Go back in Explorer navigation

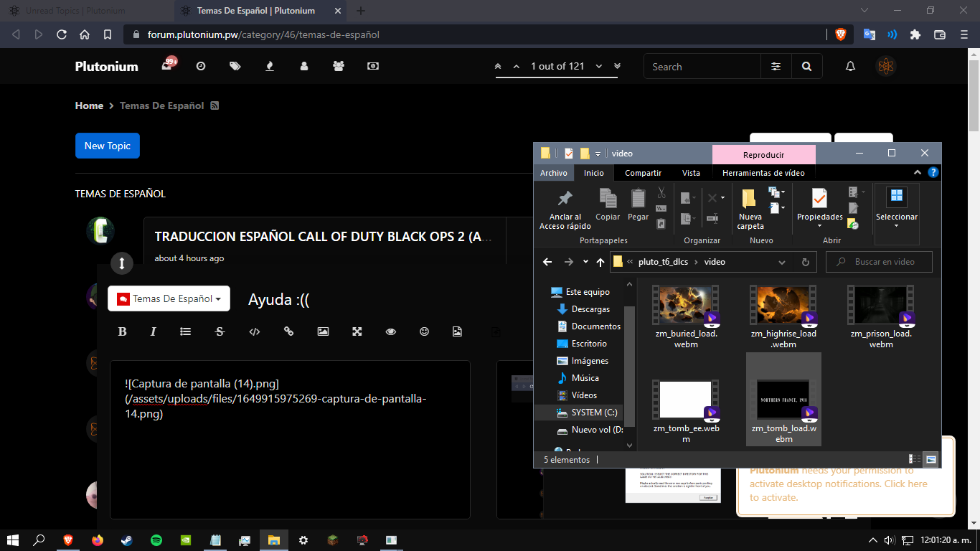(547, 262)
